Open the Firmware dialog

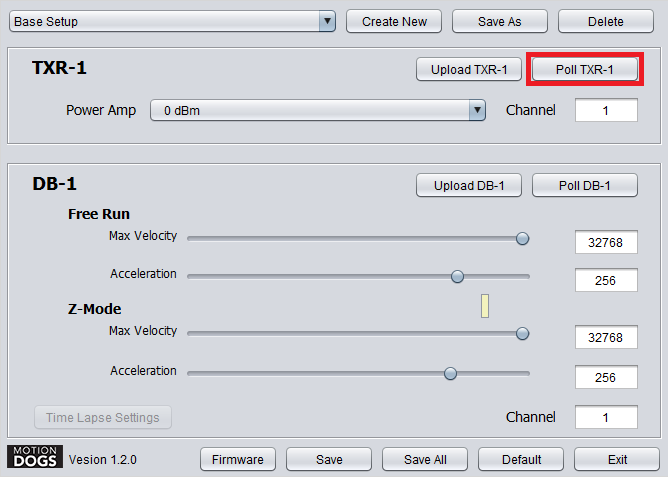[x=238, y=459]
